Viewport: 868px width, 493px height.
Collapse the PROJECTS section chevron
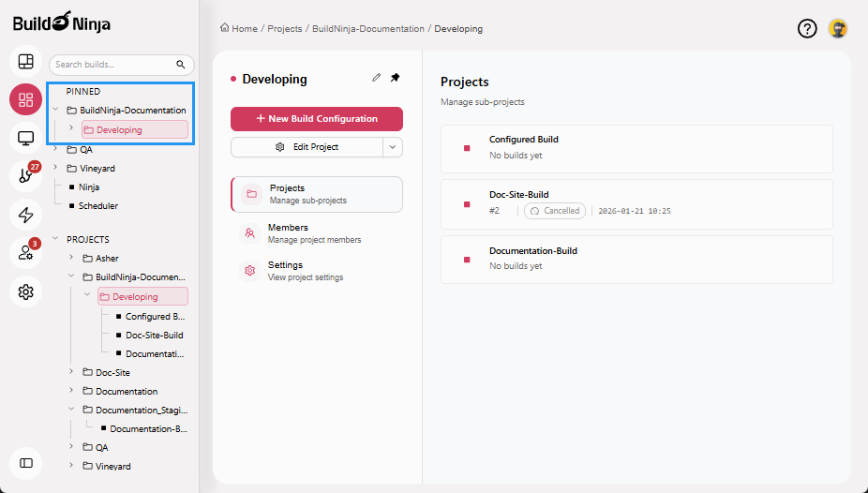(x=55, y=238)
